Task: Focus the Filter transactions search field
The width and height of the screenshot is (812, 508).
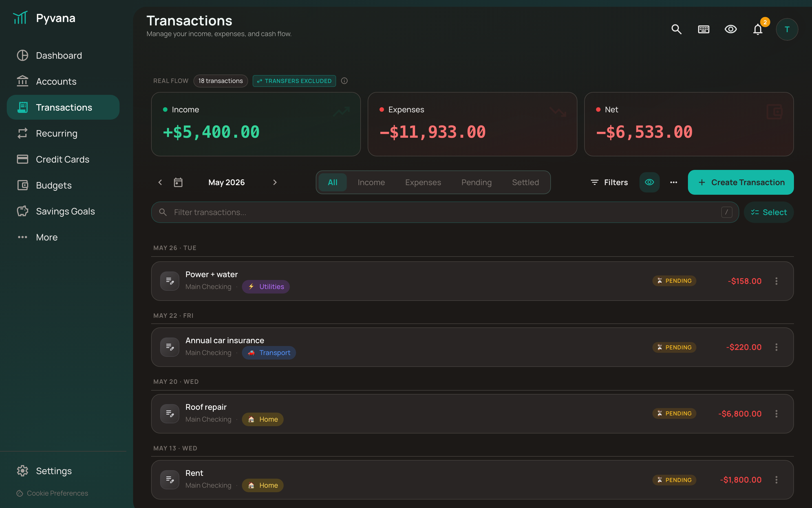Action: point(445,212)
